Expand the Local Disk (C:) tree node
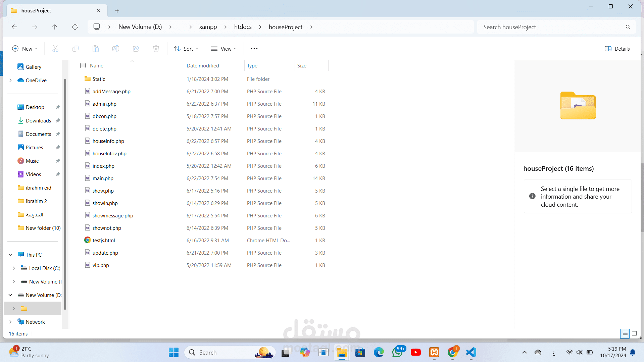This screenshot has height=362, width=644. click(14, 268)
